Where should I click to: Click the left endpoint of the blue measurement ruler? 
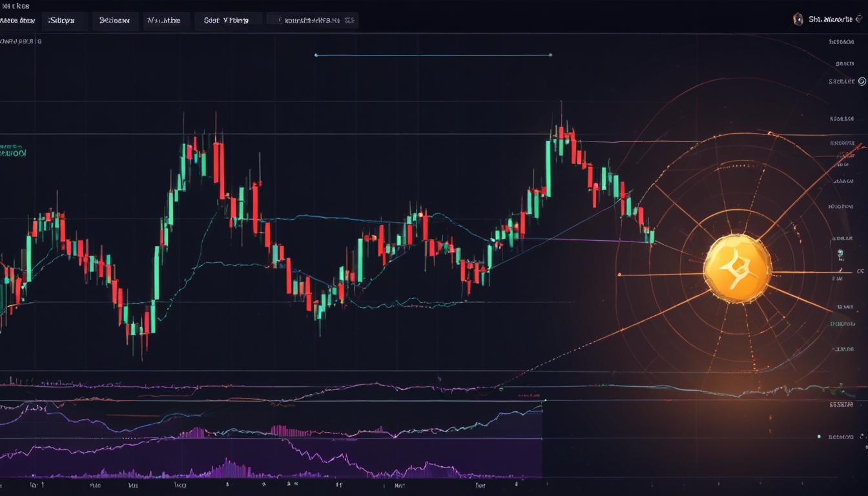click(316, 55)
